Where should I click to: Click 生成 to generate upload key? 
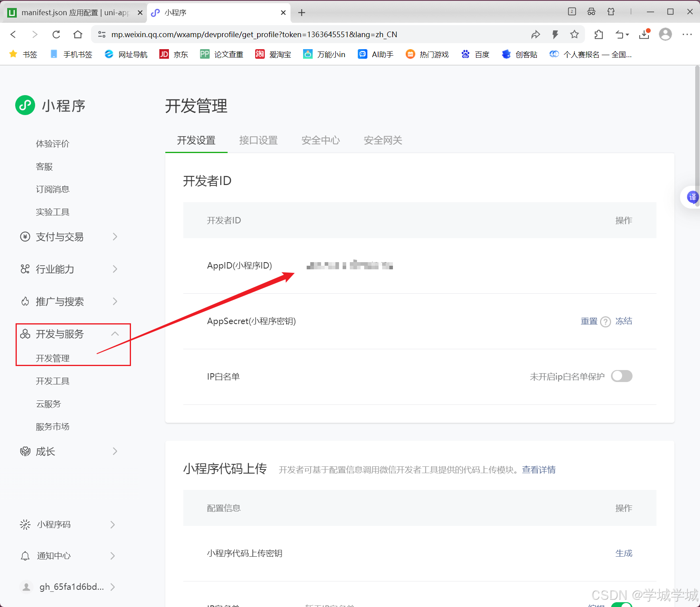point(624,553)
